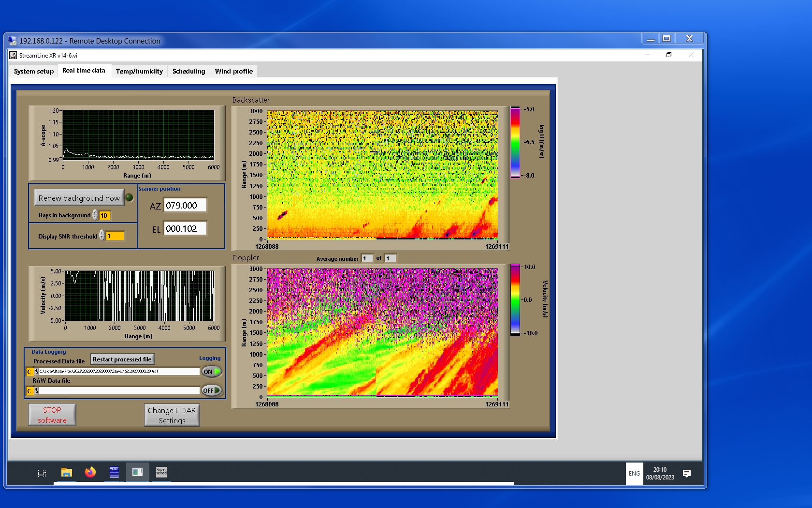Viewport: 812px width, 508px height.
Task: Click the ENG input language indicator
Action: pyautogui.click(x=634, y=474)
